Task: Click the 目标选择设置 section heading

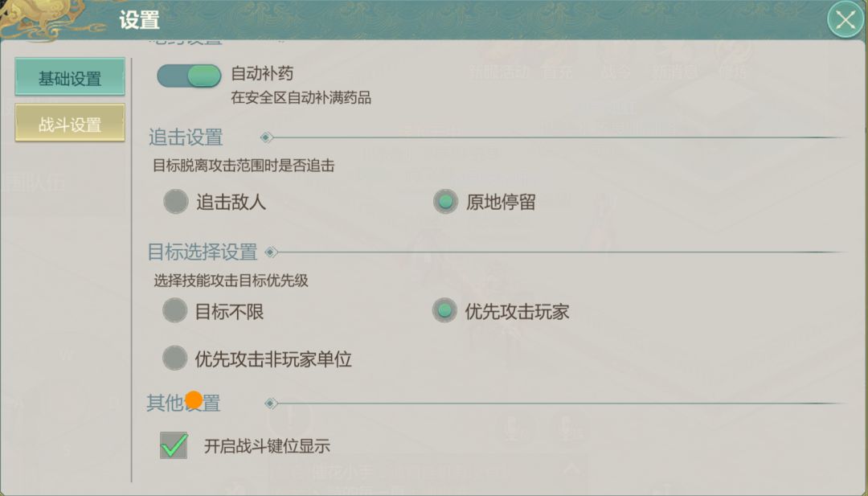Action: (x=203, y=252)
